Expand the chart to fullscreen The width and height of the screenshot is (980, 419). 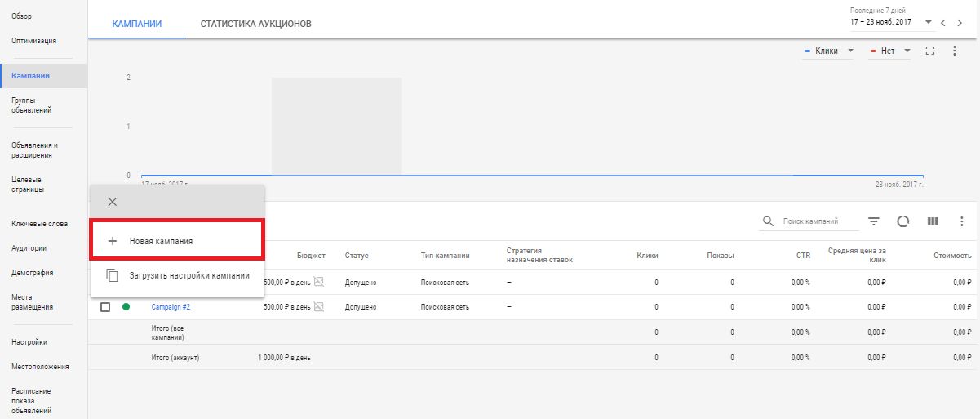tap(929, 51)
